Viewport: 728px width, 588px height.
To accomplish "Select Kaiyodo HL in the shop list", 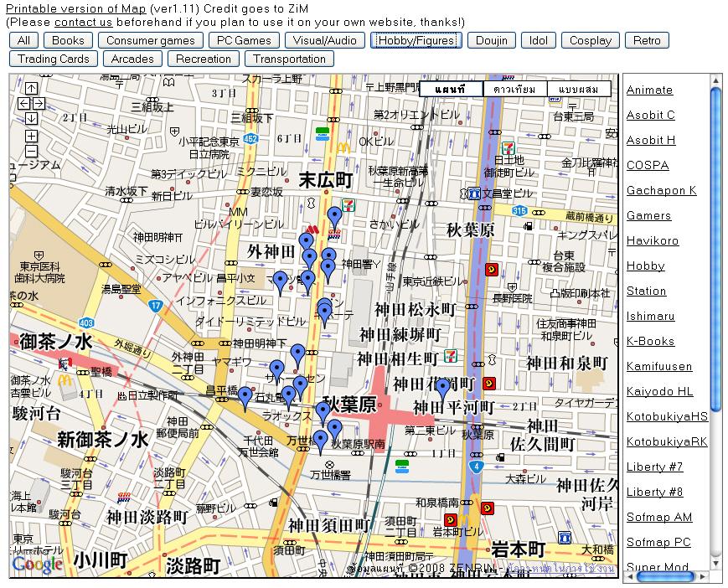I will pos(660,391).
